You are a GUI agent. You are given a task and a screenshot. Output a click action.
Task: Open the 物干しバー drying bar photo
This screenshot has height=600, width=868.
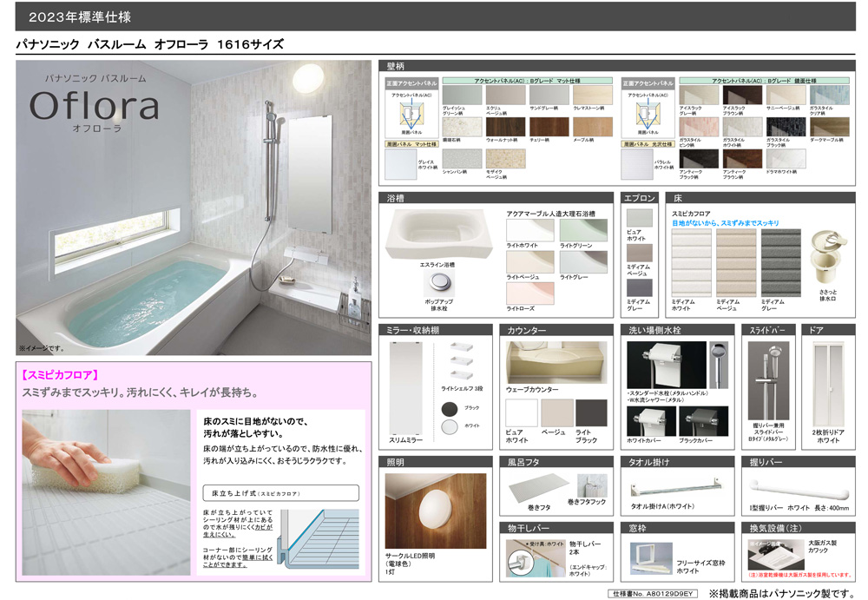[535, 559]
